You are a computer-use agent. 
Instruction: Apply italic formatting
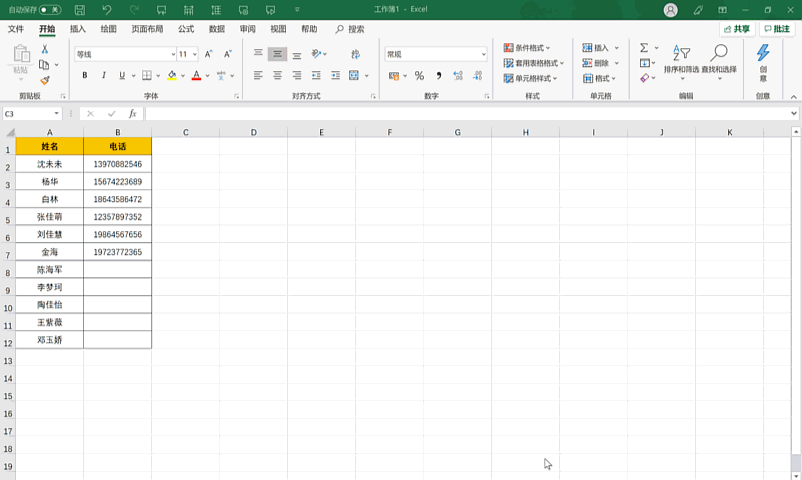pyautogui.click(x=104, y=75)
